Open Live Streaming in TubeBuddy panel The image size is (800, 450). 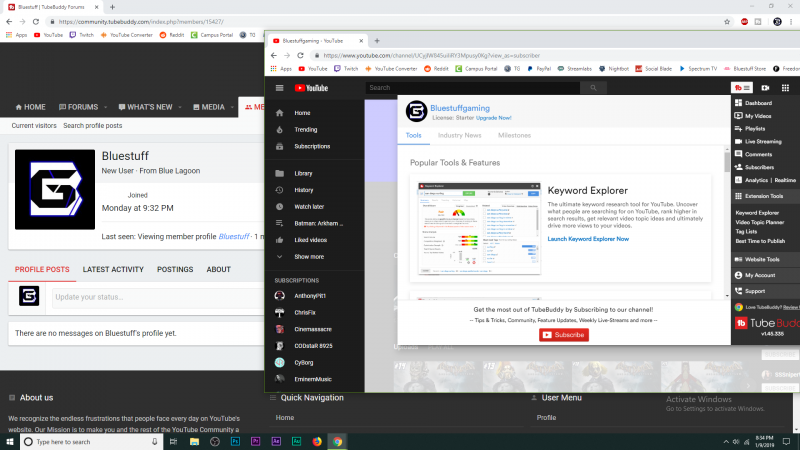coord(765,142)
